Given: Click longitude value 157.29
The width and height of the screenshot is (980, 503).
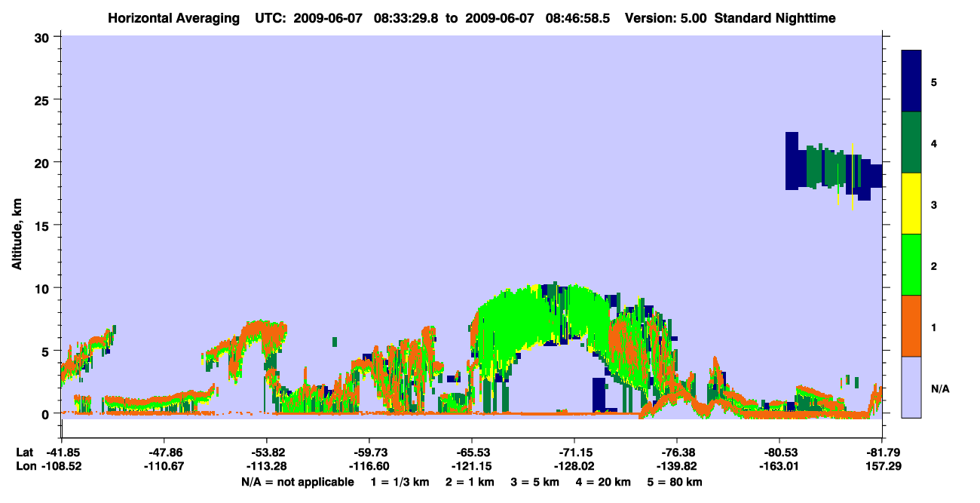Looking at the screenshot, I should (x=883, y=467).
